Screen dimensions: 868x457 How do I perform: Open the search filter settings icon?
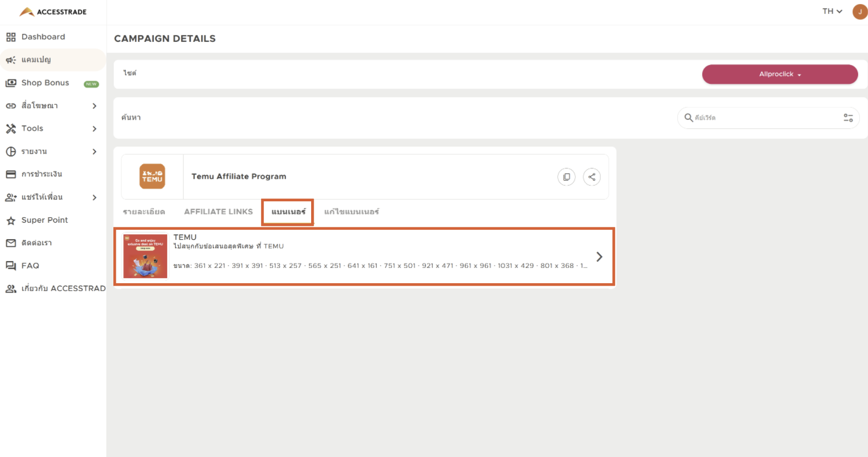[848, 117]
